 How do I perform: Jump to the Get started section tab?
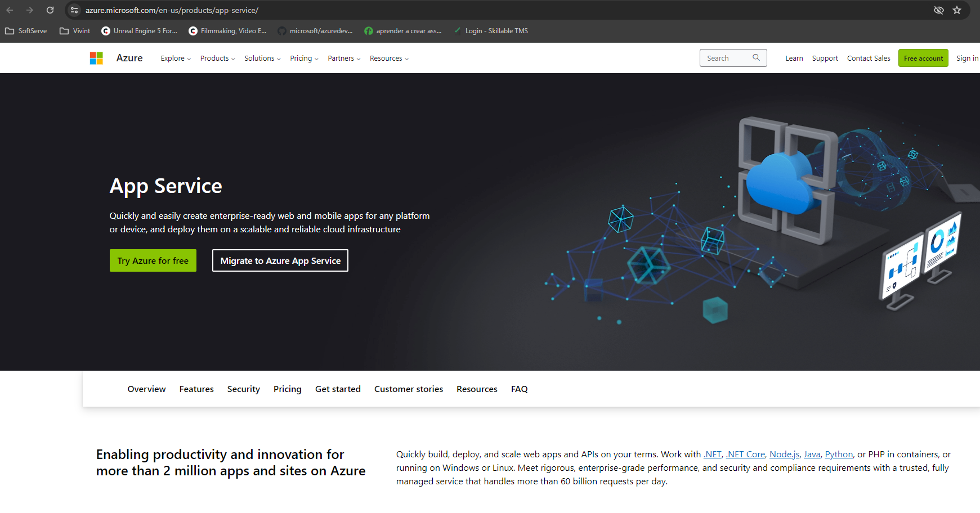click(x=338, y=389)
